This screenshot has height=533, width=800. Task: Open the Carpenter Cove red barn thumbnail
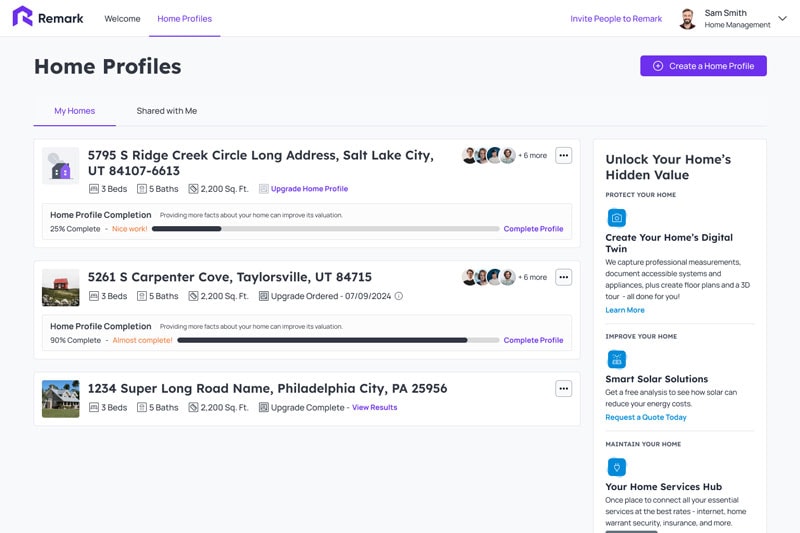[61, 288]
